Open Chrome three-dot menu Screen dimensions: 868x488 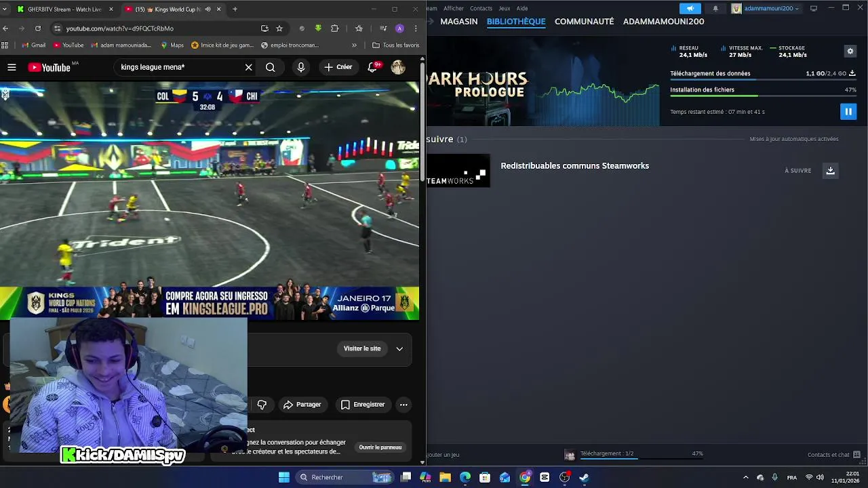pos(416,28)
